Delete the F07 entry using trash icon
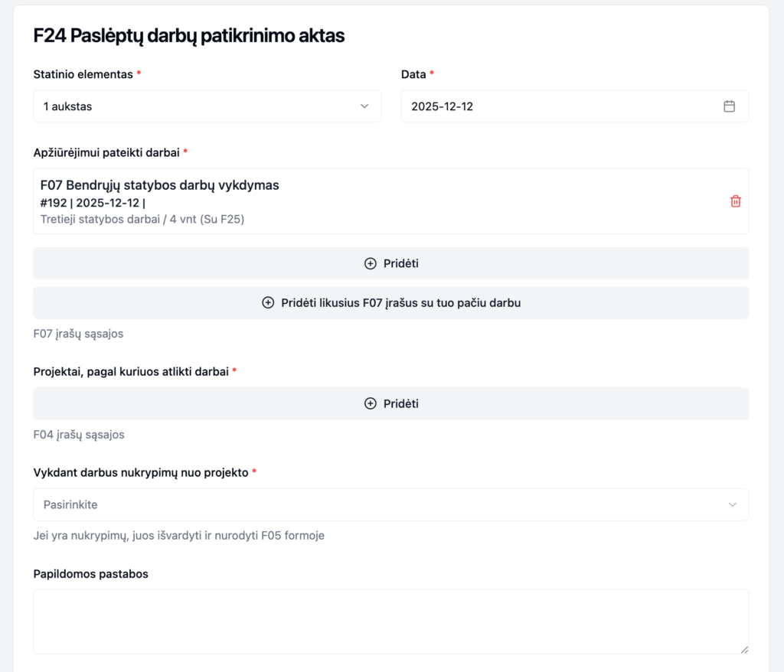Screen dimensions: 784x672 click(x=735, y=201)
